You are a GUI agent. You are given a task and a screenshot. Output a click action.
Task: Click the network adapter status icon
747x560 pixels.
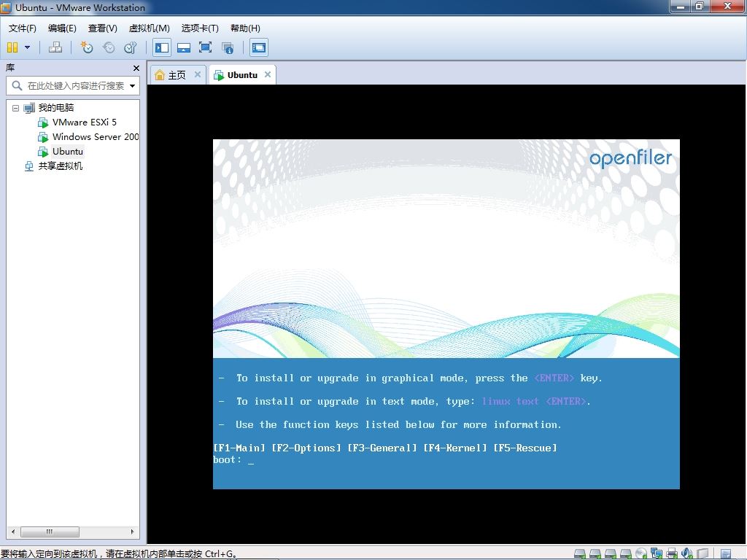tap(656, 553)
